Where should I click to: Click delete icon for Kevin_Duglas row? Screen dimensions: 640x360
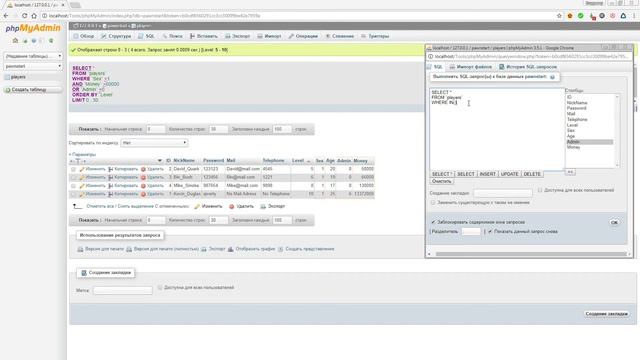(x=143, y=194)
